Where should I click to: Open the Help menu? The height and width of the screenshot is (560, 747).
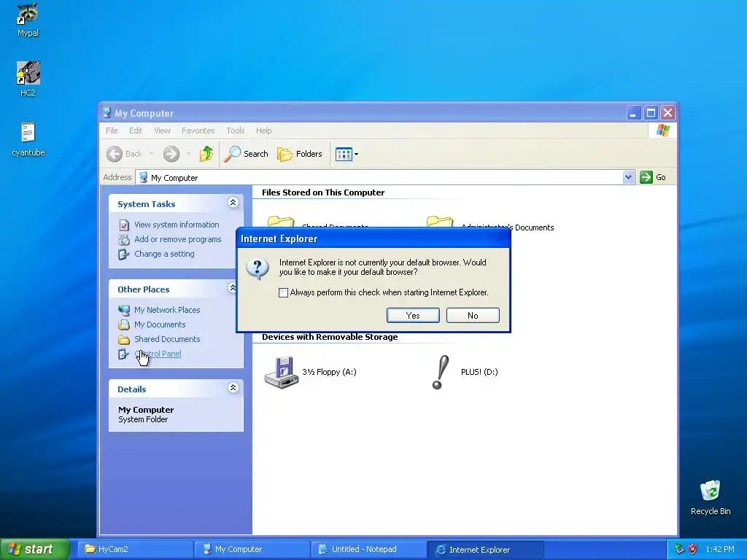tap(263, 131)
